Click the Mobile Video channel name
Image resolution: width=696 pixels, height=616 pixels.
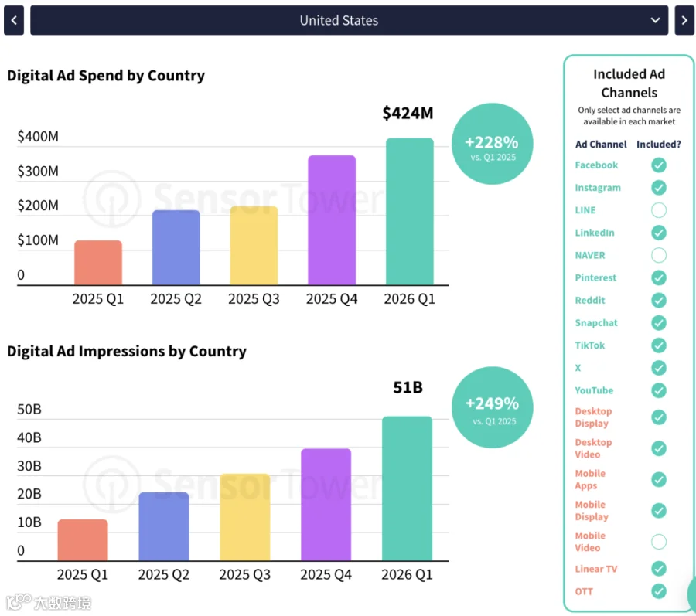[x=590, y=542]
